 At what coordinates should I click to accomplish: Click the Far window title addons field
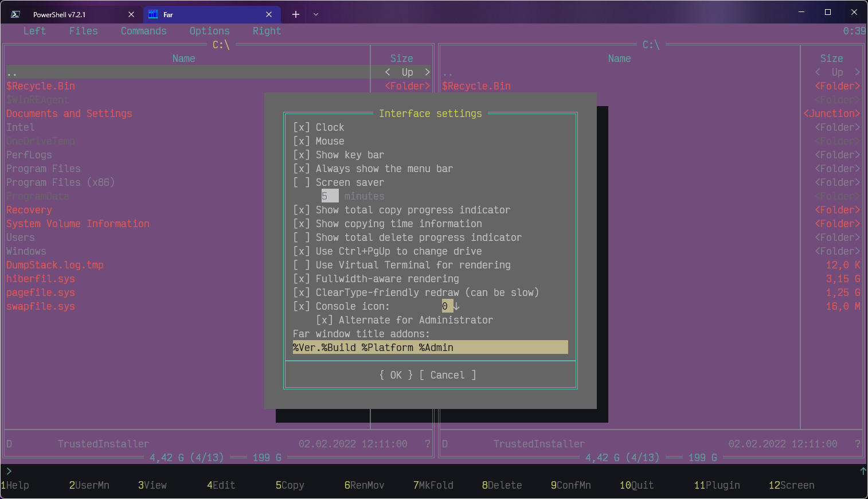(431, 348)
